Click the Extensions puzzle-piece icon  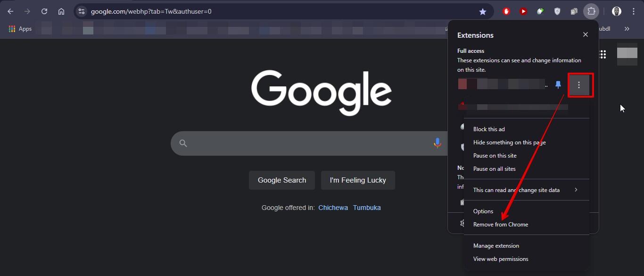click(x=591, y=11)
